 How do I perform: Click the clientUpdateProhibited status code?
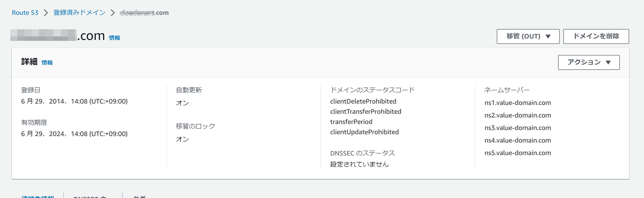[364, 132]
